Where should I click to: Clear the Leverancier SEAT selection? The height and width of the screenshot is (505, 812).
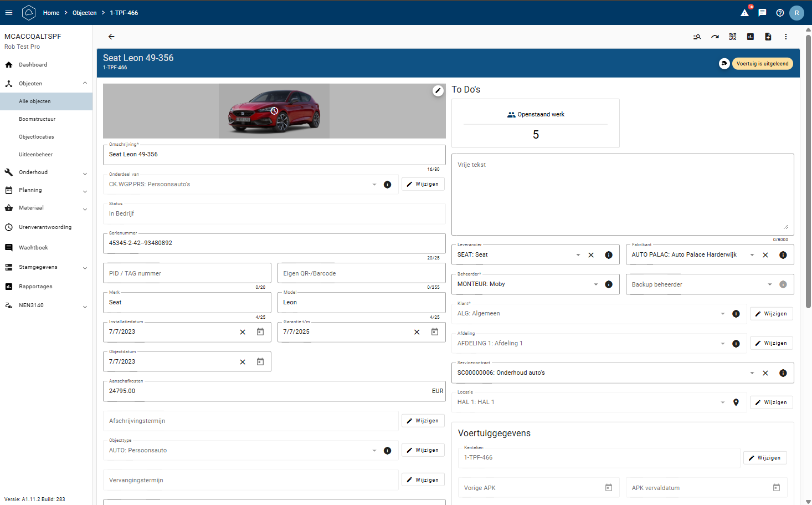click(591, 255)
